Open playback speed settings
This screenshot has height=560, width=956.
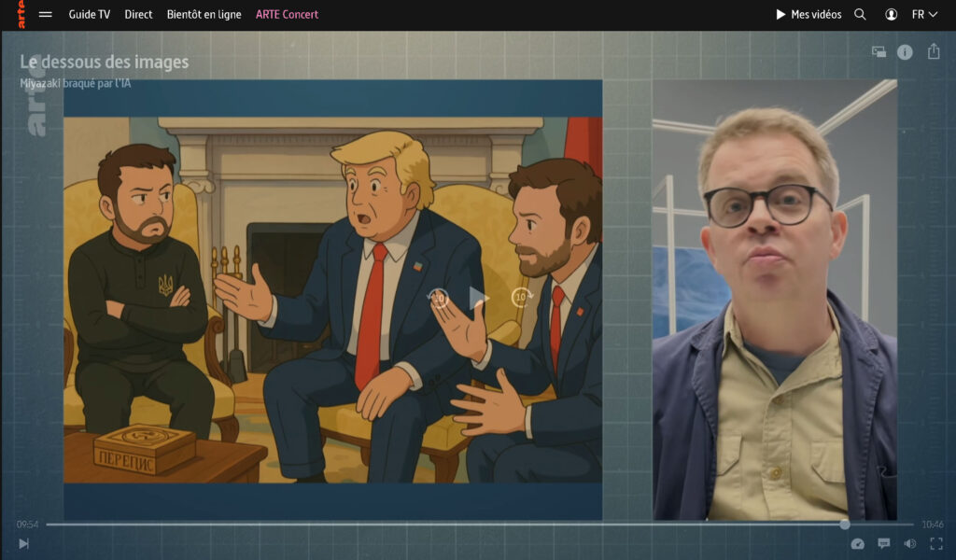tap(858, 544)
